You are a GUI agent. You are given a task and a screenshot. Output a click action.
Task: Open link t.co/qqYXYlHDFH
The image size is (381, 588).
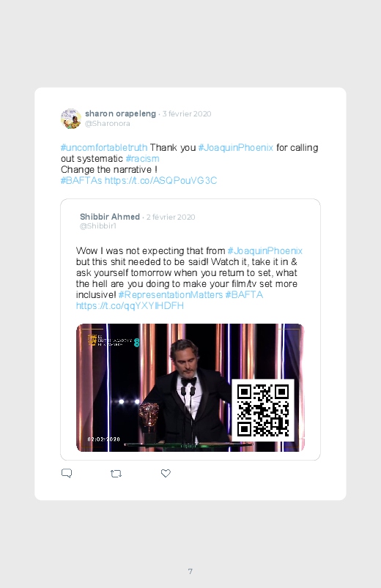(130, 305)
